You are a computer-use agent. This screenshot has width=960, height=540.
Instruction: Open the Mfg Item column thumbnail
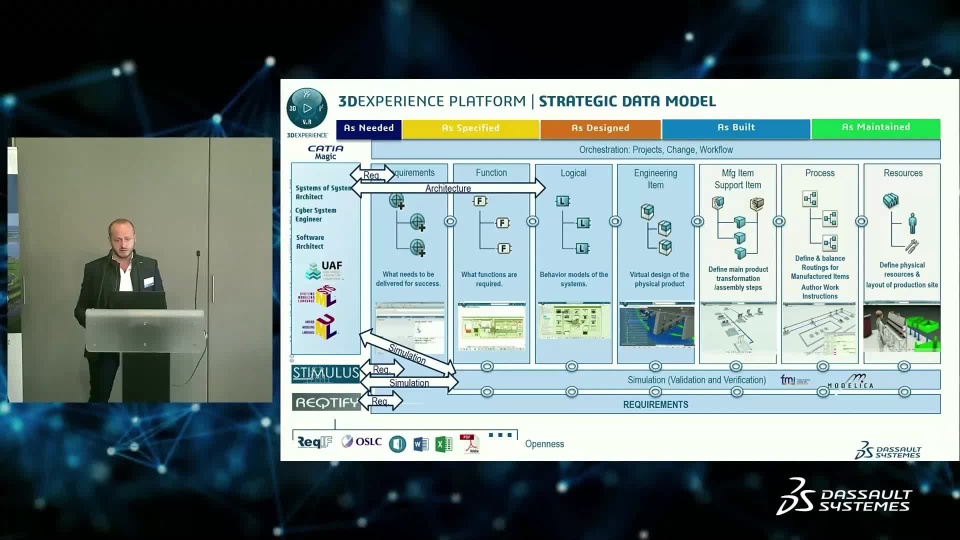pyautogui.click(x=737, y=329)
